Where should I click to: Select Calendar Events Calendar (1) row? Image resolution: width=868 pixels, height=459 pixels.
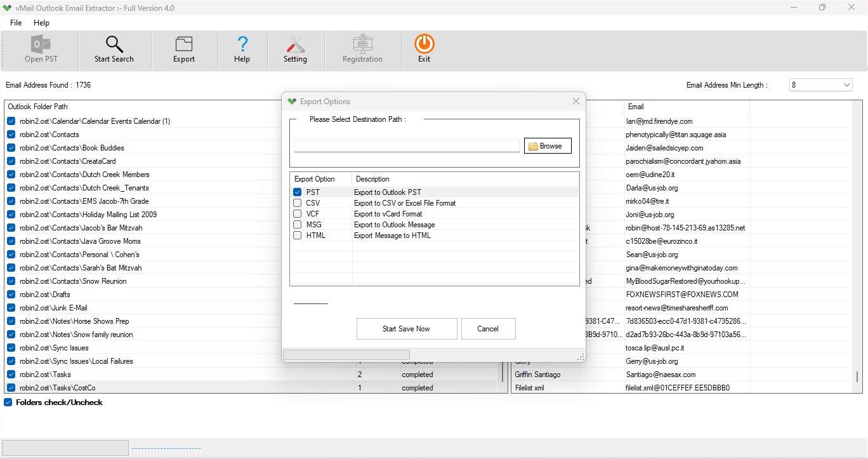[x=95, y=121]
